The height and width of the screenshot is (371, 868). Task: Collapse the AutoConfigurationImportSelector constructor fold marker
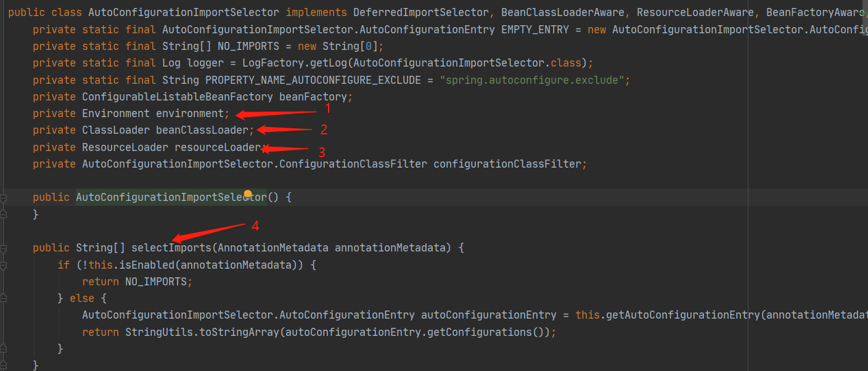[x=4, y=198]
